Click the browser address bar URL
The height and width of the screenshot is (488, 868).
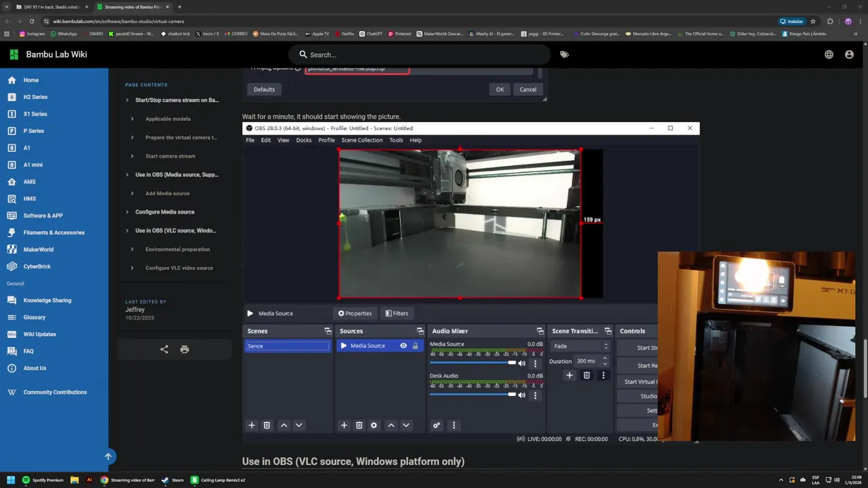[119, 21]
